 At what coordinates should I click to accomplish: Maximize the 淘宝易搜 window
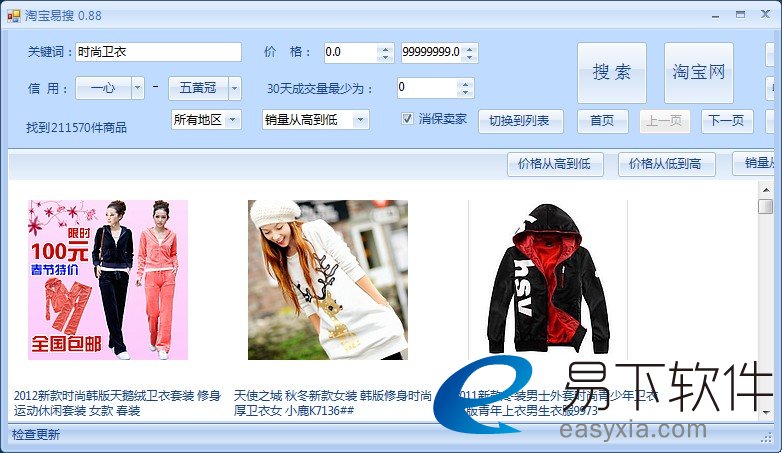tap(741, 15)
